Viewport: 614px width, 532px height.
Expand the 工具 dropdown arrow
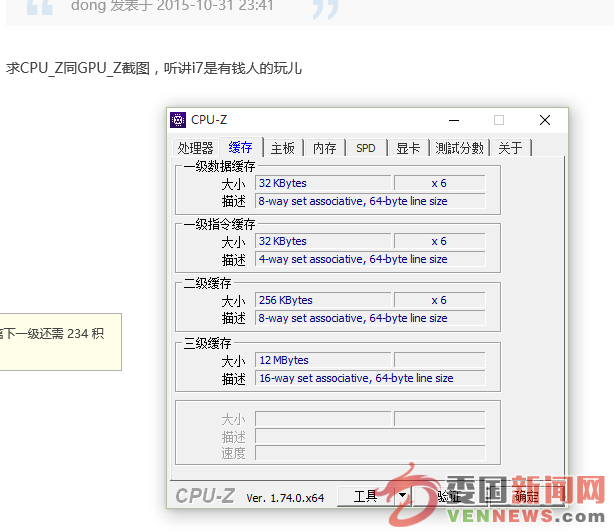402,496
